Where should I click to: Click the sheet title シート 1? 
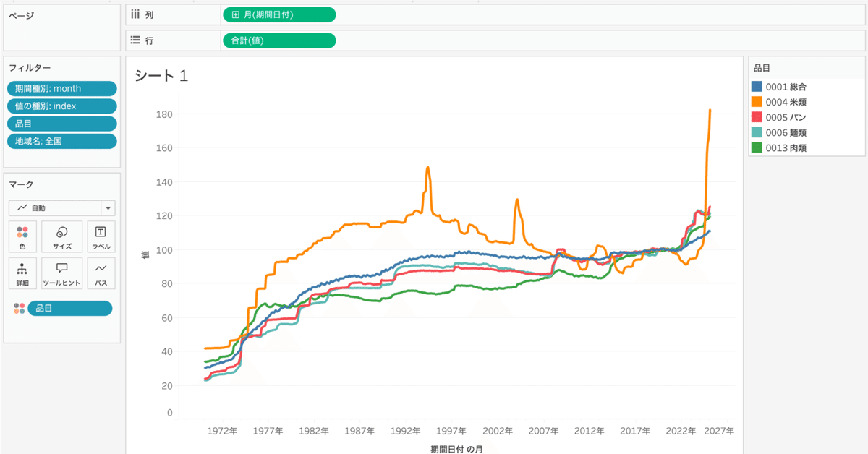[161, 76]
